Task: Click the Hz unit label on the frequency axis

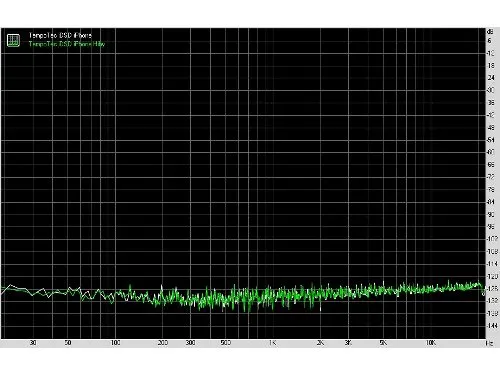Action: click(489, 343)
